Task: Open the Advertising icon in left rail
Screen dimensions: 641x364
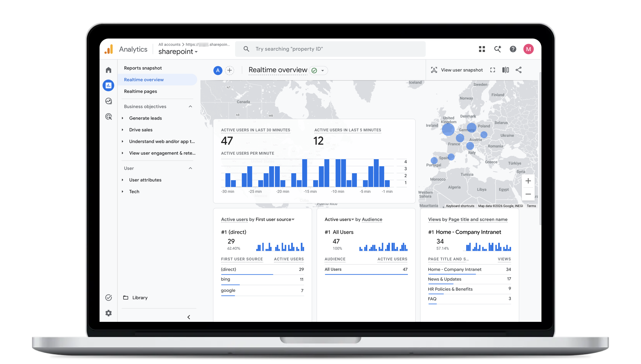Action: point(108,117)
